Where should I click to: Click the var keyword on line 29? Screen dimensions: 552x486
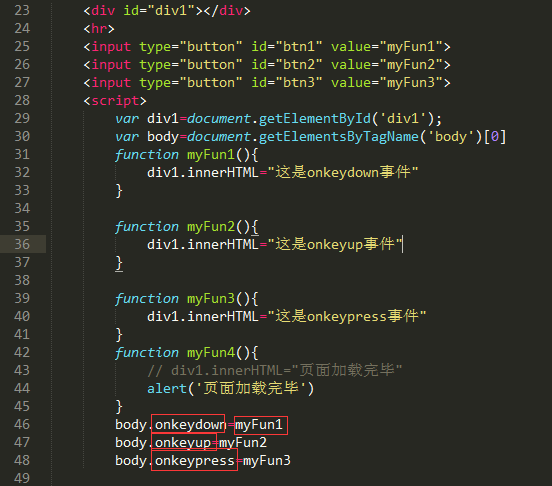pos(127,119)
